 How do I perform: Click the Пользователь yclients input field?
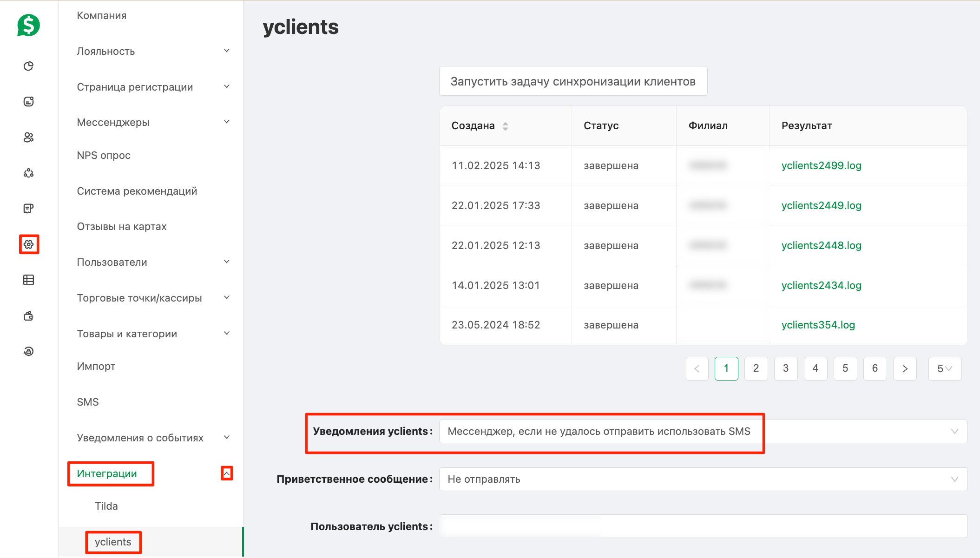click(703, 526)
